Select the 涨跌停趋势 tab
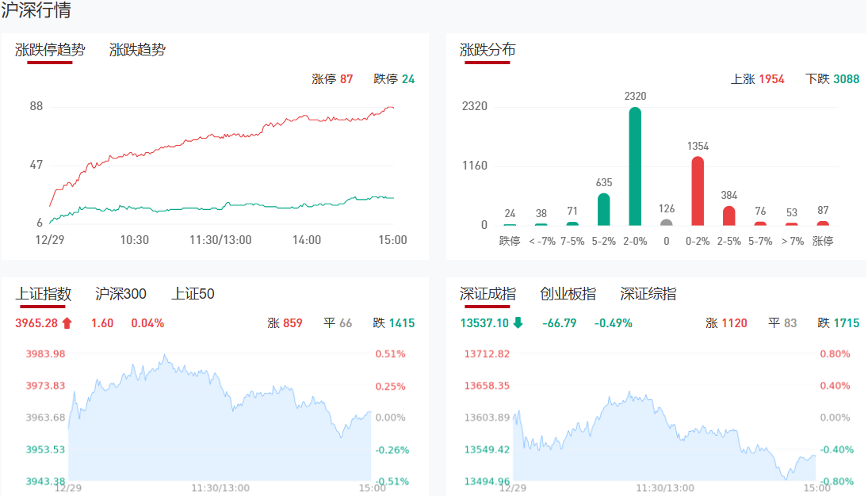This screenshot has width=868, height=496. pyautogui.click(x=50, y=50)
